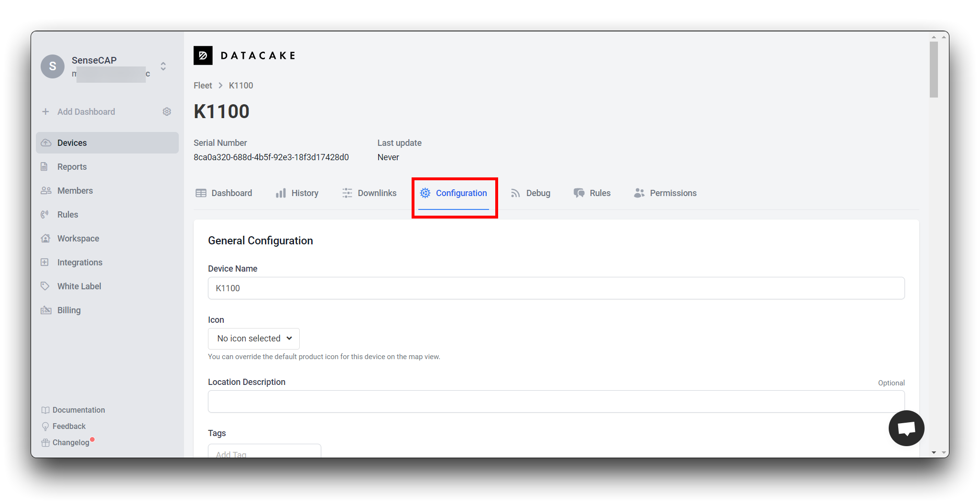Click the SenseCAP workspace name
This screenshot has height=504, width=980.
click(94, 60)
